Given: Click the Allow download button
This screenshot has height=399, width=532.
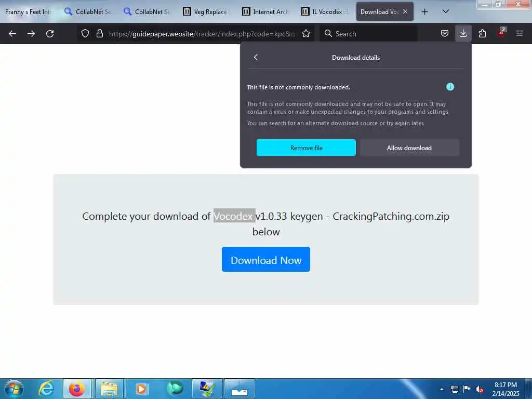Looking at the screenshot, I should tap(409, 148).
